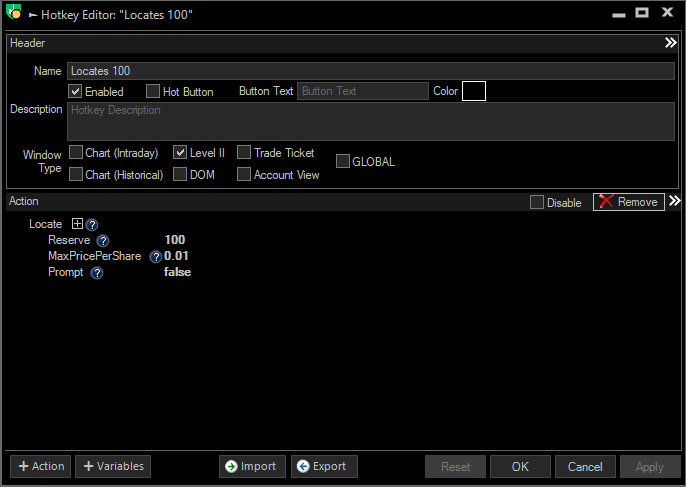
Task: Import a hotkey with Import button
Action: click(x=252, y=466)
